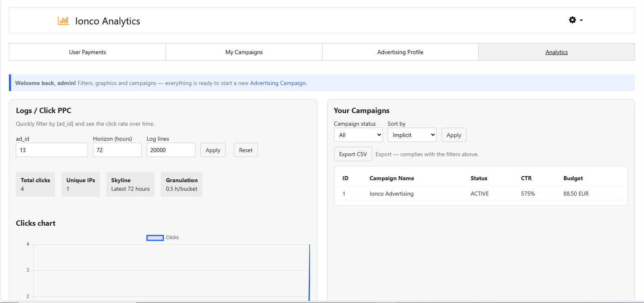Click the Log lines input field
Viewport: 644px width, 303px height.
[171, 150]
